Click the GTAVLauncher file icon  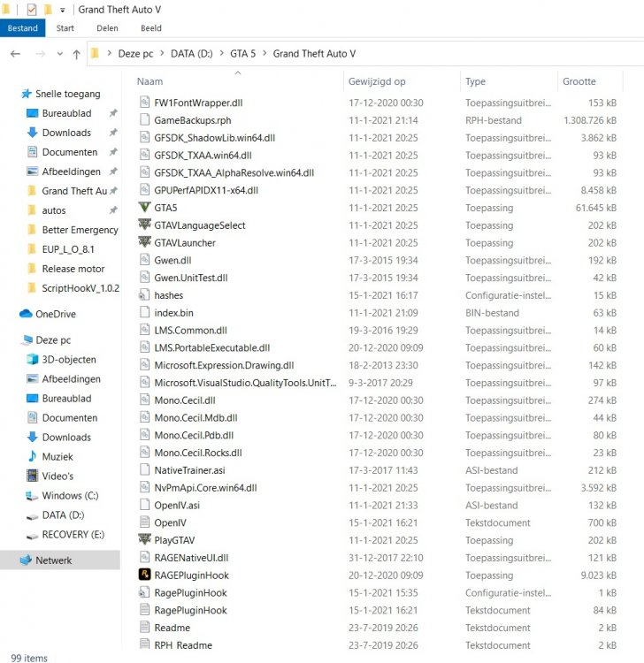145,243
